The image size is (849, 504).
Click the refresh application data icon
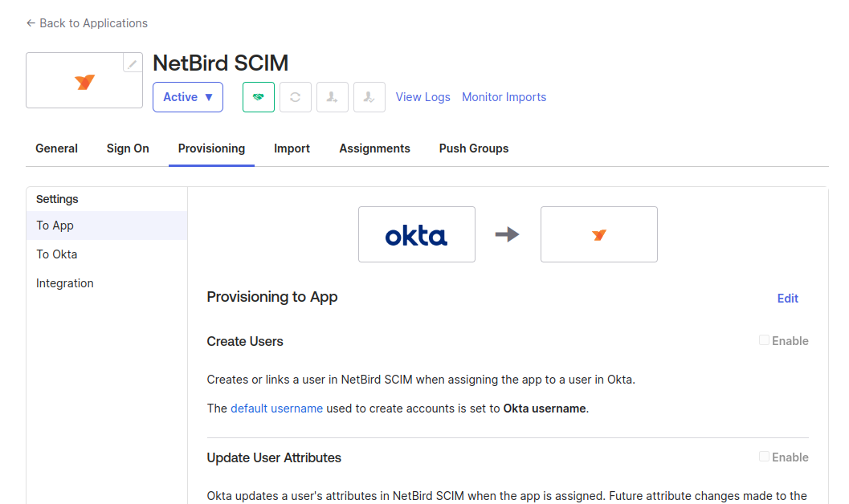click(296, 97)
